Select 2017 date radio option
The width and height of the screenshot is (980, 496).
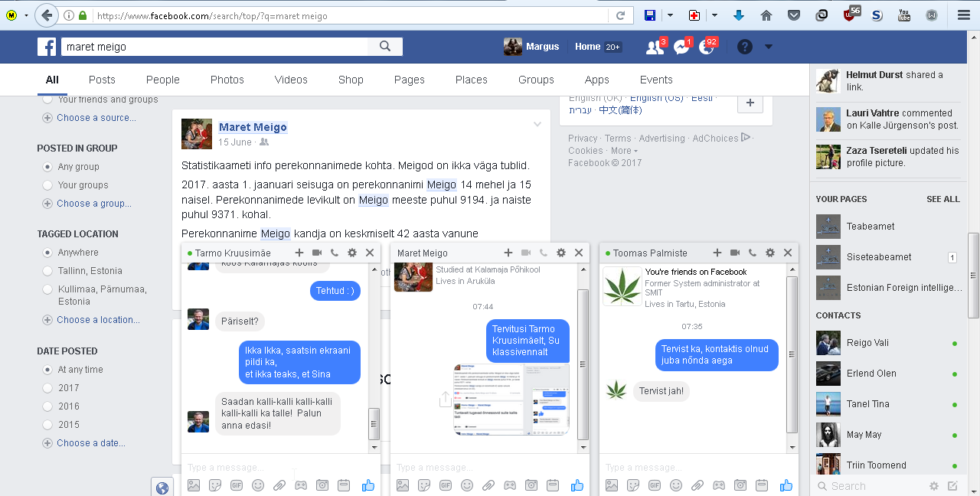pyautogui.click(x=47, y=388)
